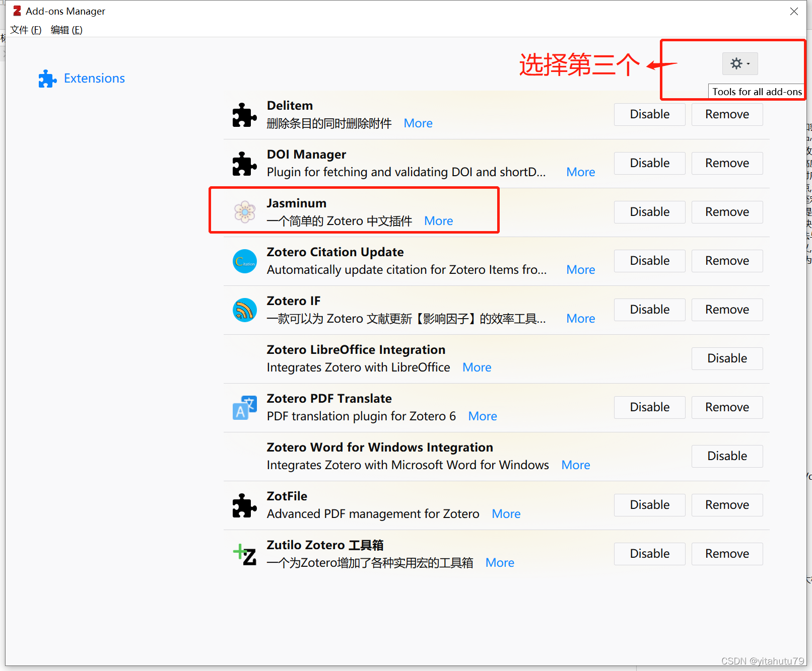
Task: Remove the Zotero IF extension
Action: point(727,310)
